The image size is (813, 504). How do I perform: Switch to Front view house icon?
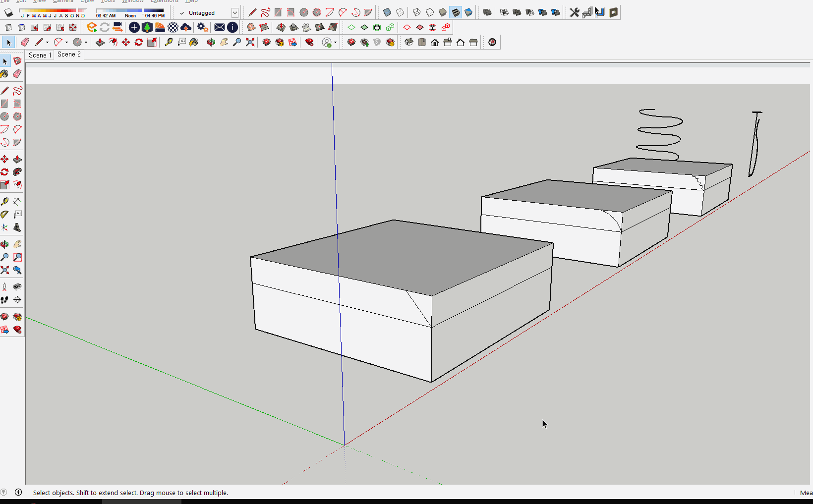[435, 42]
